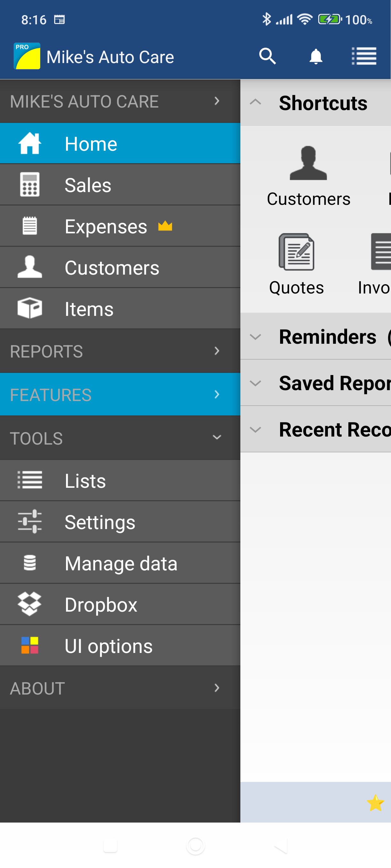
Task: Tap the Items box icon
Action: 29,308
